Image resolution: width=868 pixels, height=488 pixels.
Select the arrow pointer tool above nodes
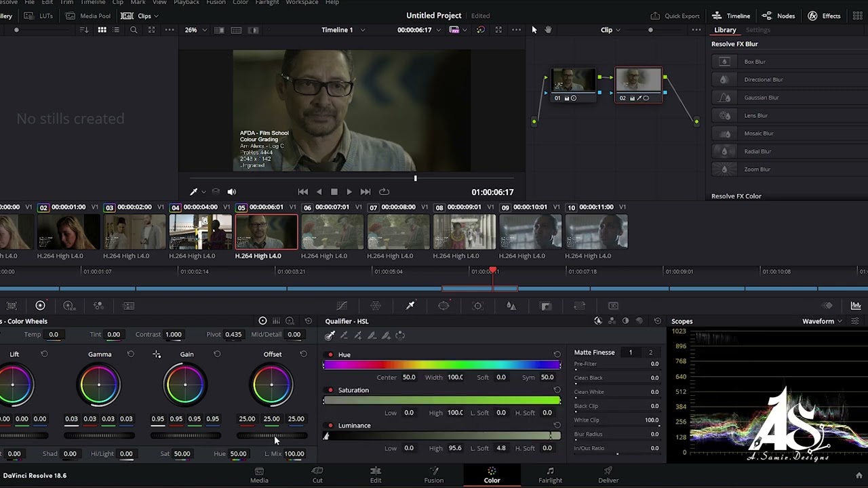(x=534, y=30)
